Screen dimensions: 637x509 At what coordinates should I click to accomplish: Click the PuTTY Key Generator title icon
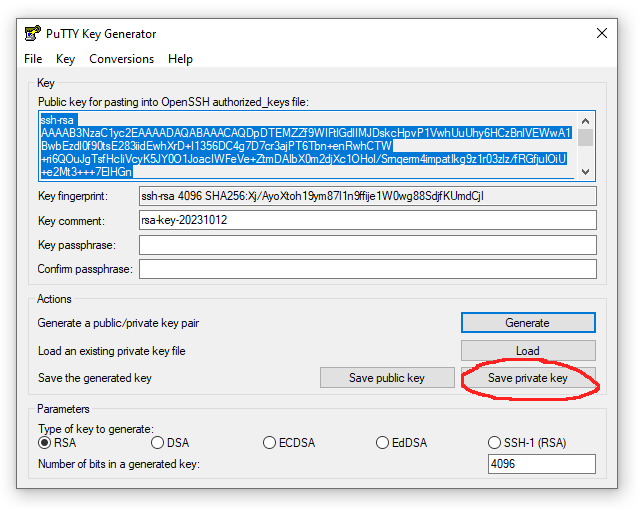31,33
